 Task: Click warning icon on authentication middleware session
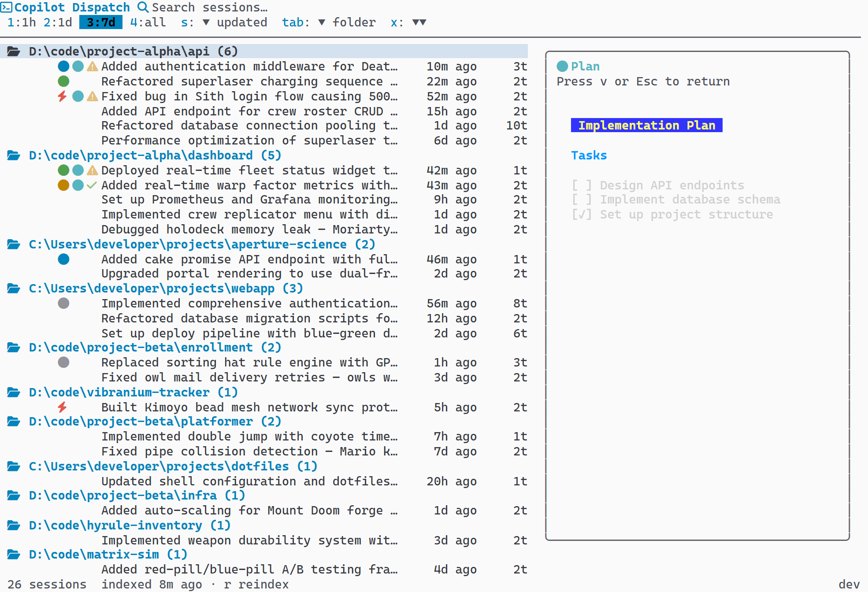pos(93,67)
